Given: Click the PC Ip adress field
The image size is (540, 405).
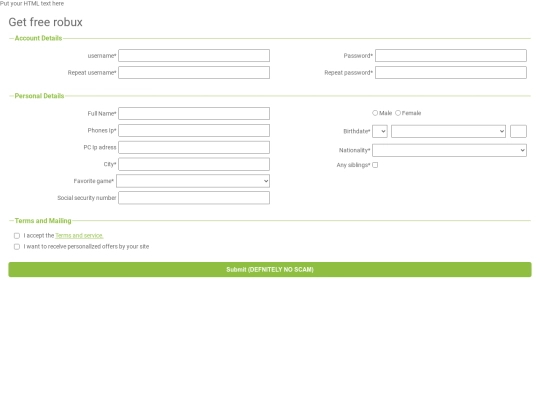Looking at the screenshot, I should (x=194, y=147).
